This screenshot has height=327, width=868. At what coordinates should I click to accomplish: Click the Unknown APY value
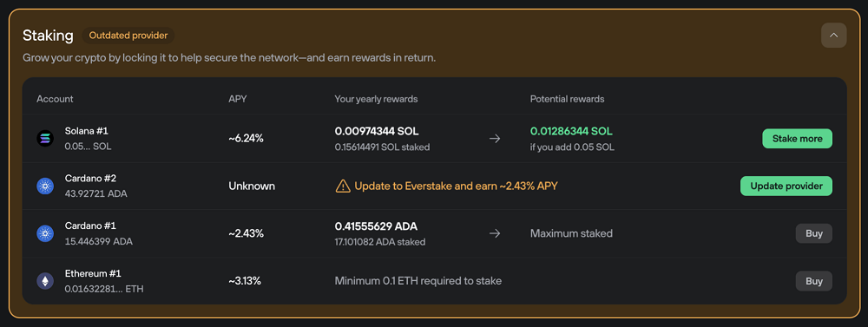[252, 186]
